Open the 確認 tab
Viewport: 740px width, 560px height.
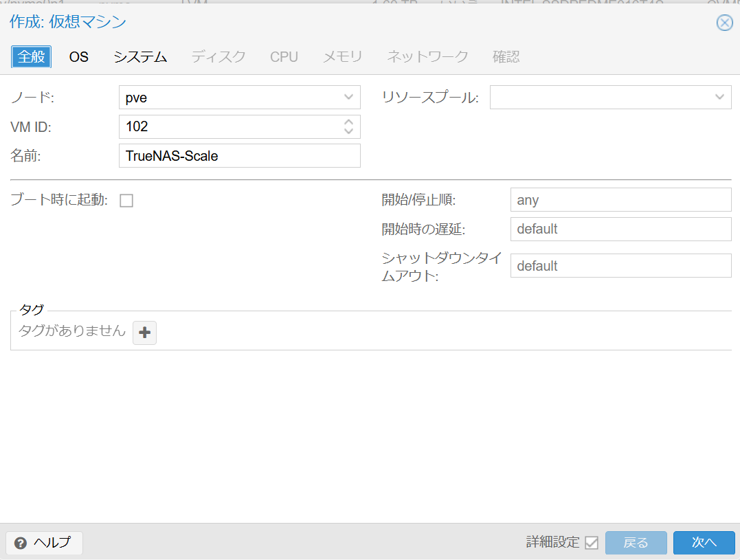tap(506, 56)
